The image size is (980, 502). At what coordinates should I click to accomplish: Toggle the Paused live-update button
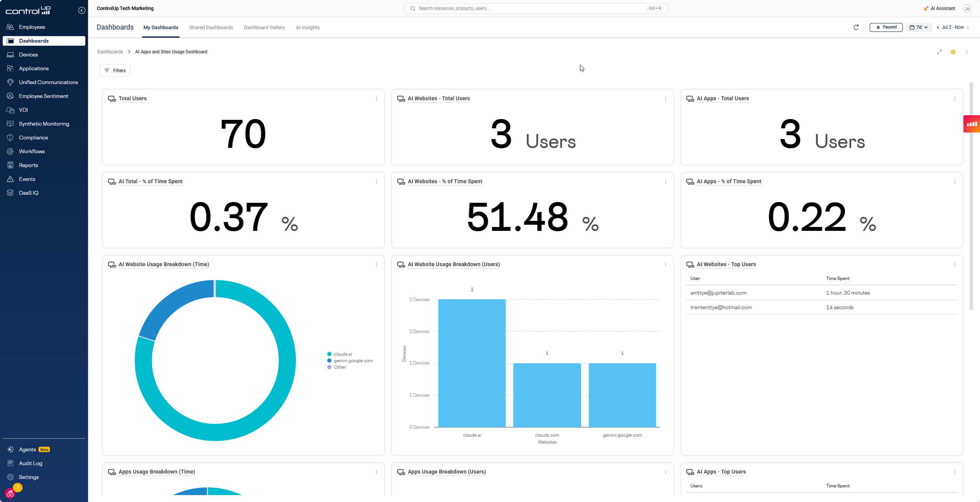pos(886,27)
